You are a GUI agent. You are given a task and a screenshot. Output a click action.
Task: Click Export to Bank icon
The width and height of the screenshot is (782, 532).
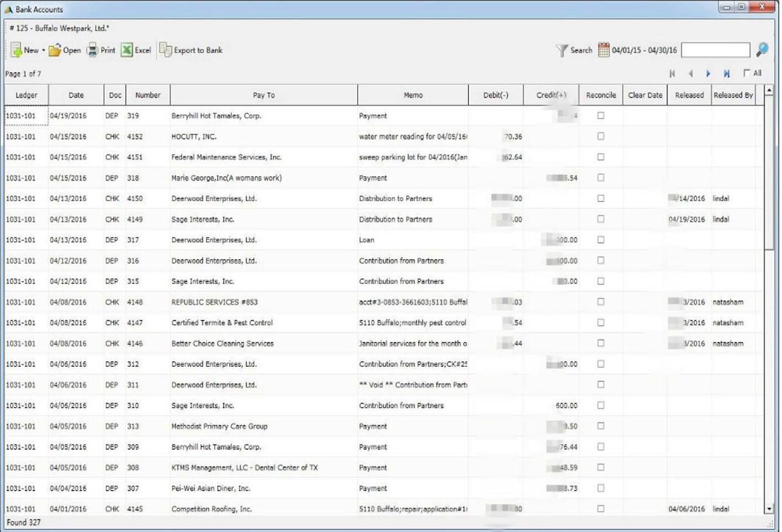(x=166, y=51)
